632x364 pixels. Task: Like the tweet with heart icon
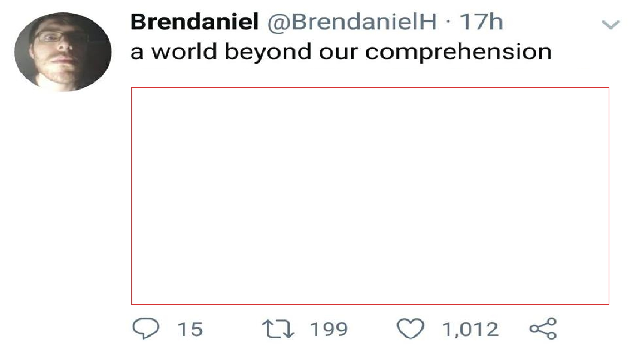click(410, 329)
